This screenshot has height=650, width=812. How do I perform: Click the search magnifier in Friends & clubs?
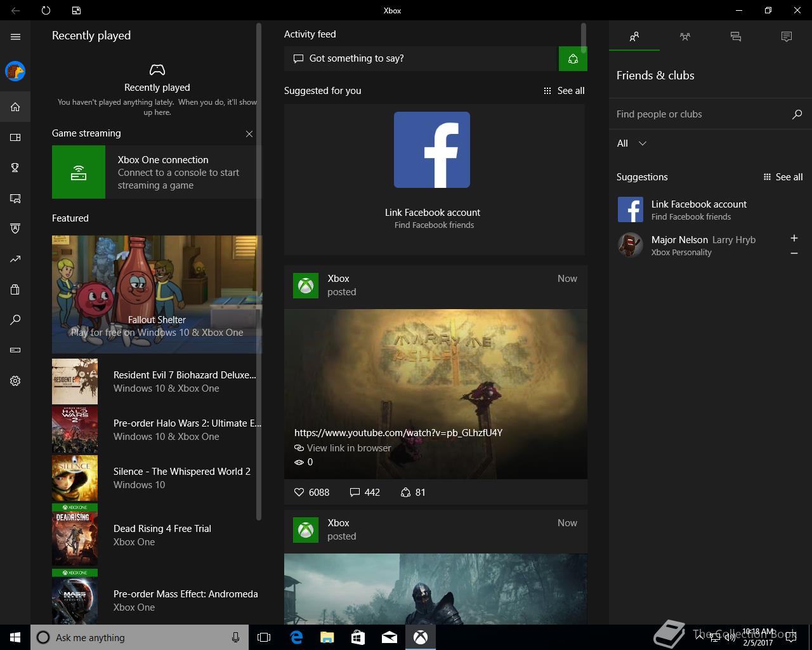coord(797,114)
